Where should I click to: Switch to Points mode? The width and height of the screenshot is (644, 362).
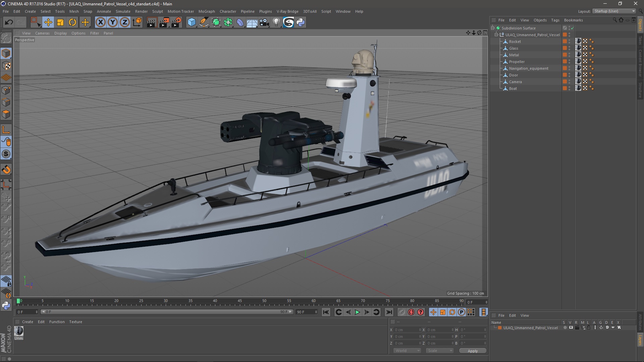6,90
